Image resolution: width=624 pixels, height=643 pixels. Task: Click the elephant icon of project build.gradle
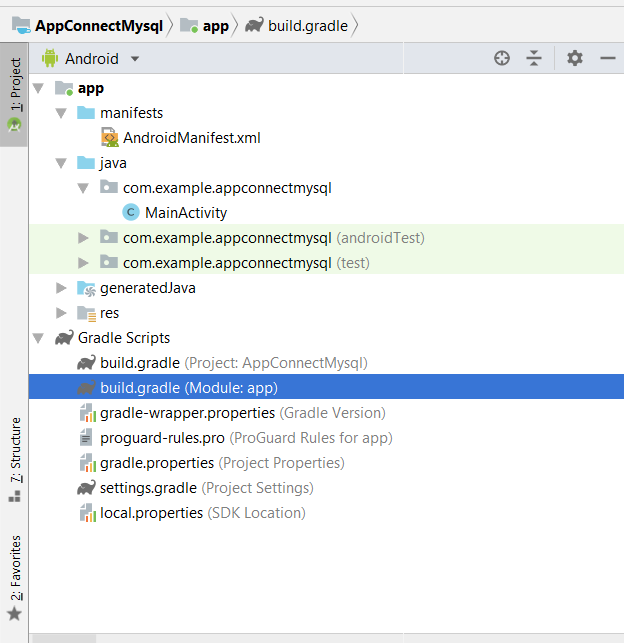[87, 363]
